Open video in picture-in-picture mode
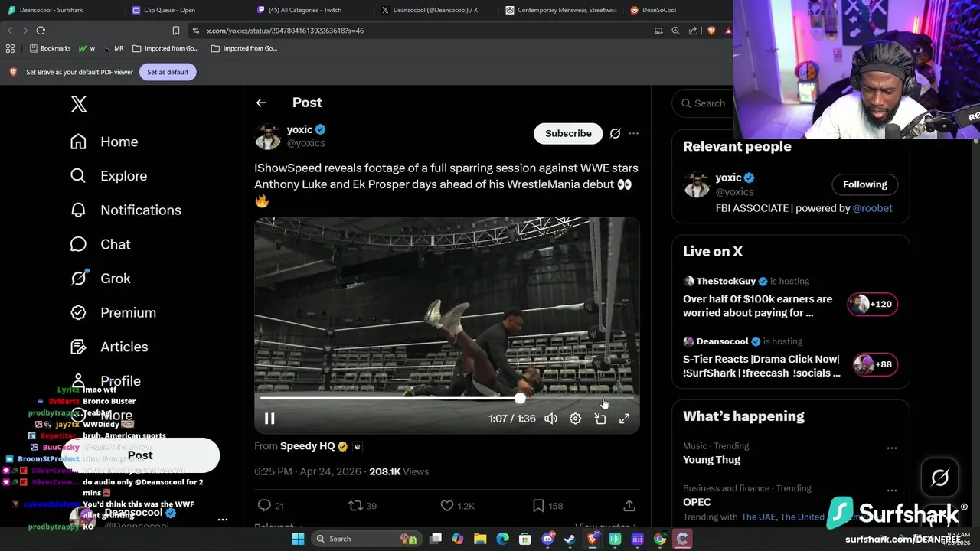This screenshot has width=980, height=551. [600, 419]
